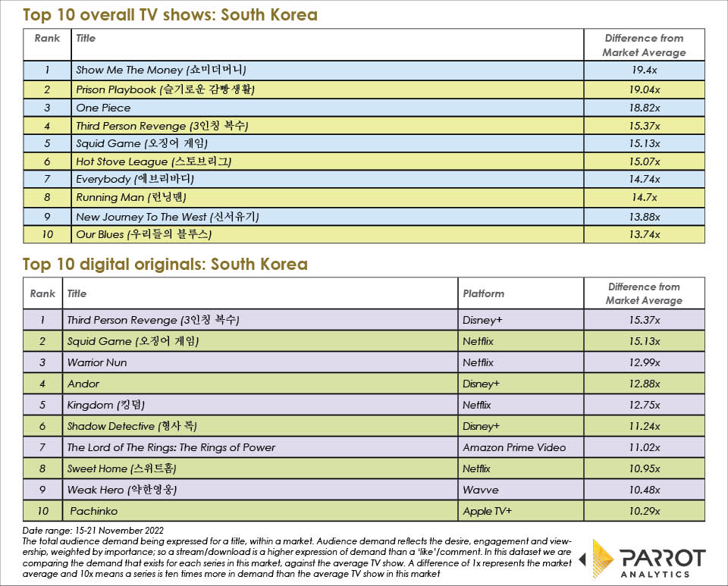This screenshot has height=586, width=728.
Task: Select the 'Top 10 digital originals: South Korea' heading
Action: pos(165,265)
